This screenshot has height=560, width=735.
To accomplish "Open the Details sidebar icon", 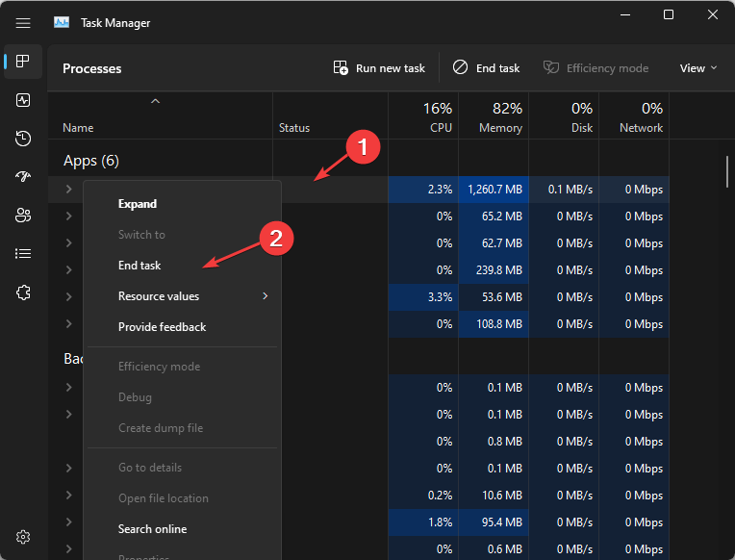I will 23,254.
